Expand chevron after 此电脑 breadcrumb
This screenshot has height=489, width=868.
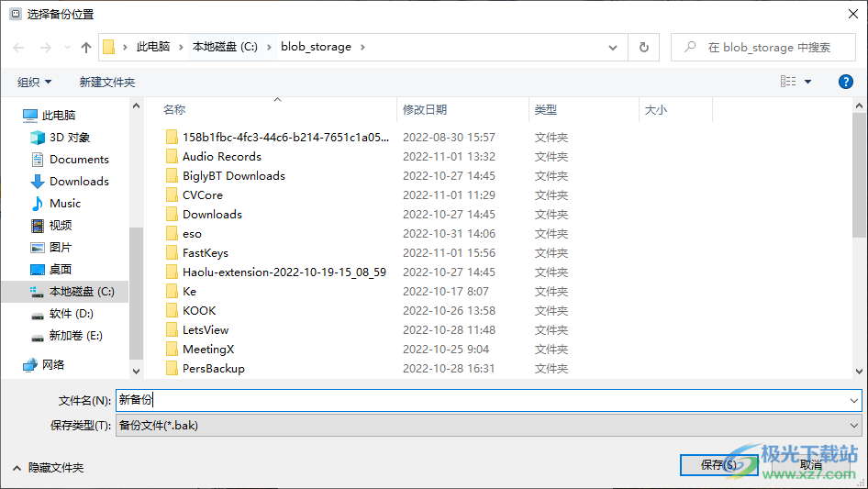click(x=181, y=47)
